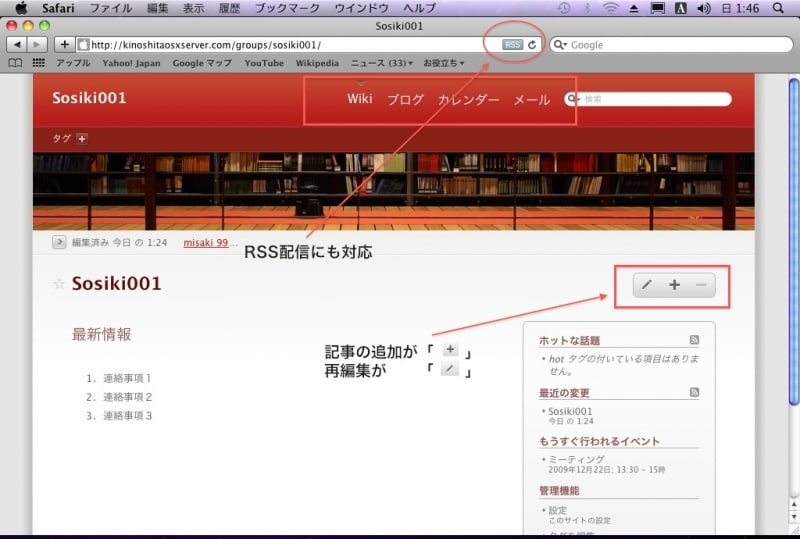The height and width of the screenshot is (539, 800).
Task: Switch to the カレンダー tab
Action: [468, 100]
